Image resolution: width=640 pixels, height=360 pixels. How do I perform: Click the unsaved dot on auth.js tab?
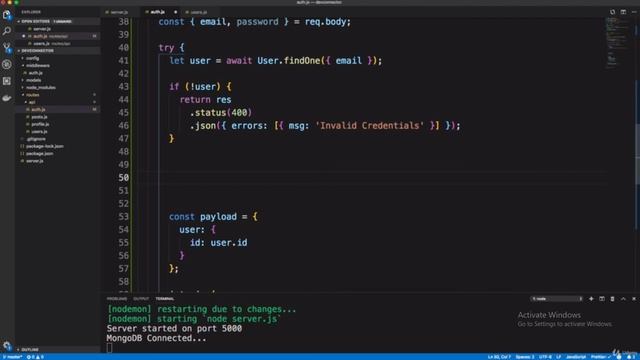[x=176, y=12]
